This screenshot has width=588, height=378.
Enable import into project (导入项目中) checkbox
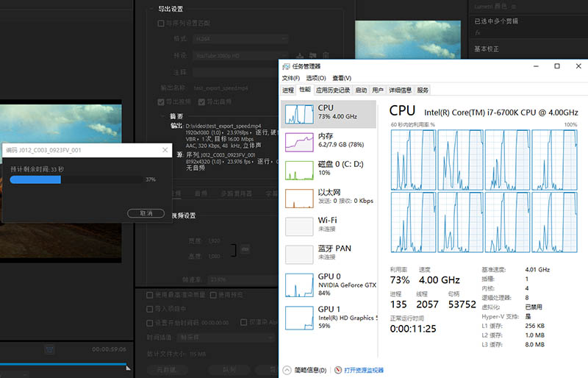(149, 309)
